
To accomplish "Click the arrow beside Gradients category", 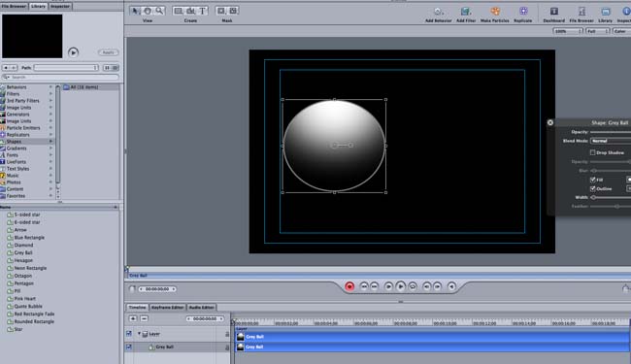I will pos(50,148).
